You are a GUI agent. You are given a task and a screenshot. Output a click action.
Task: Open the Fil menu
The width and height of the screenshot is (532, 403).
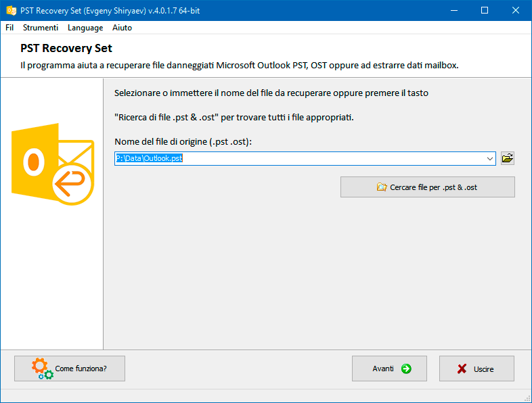pyautogui.click(x=9, y=28)
